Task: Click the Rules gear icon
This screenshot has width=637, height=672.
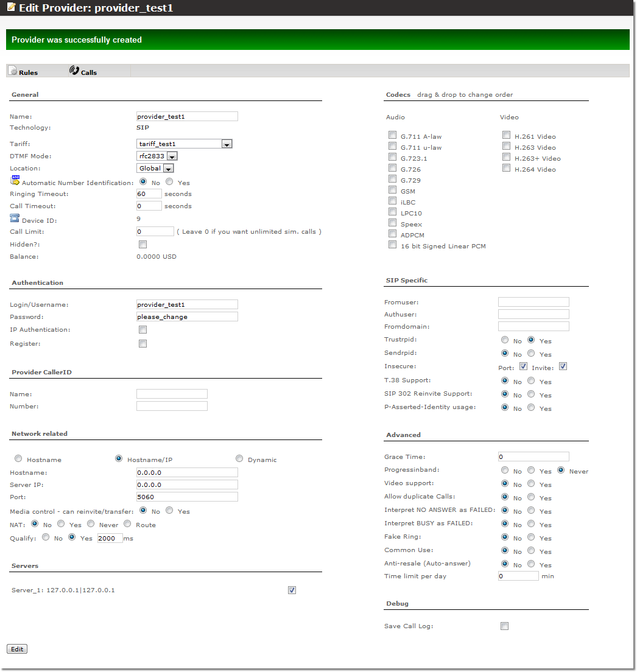Action: [12, 71]
